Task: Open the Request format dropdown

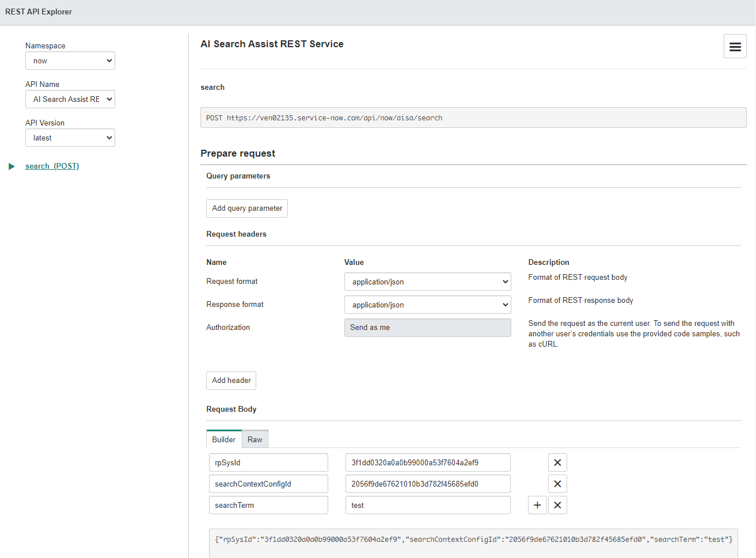Action: click(428, 282)
